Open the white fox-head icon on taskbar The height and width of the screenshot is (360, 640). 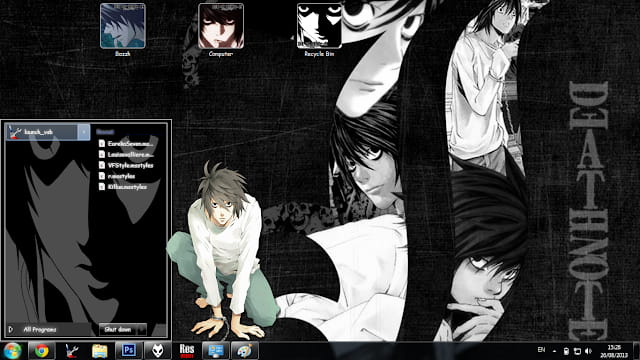point(158,351)
